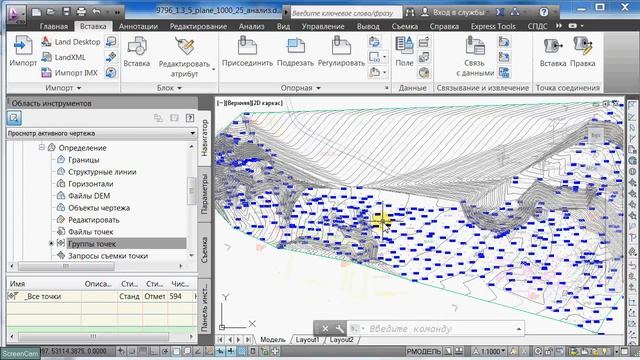The width and height of the screenshot is (640, 360).
Task: Select Файлы DEM tree item
Action: (89, 196)
